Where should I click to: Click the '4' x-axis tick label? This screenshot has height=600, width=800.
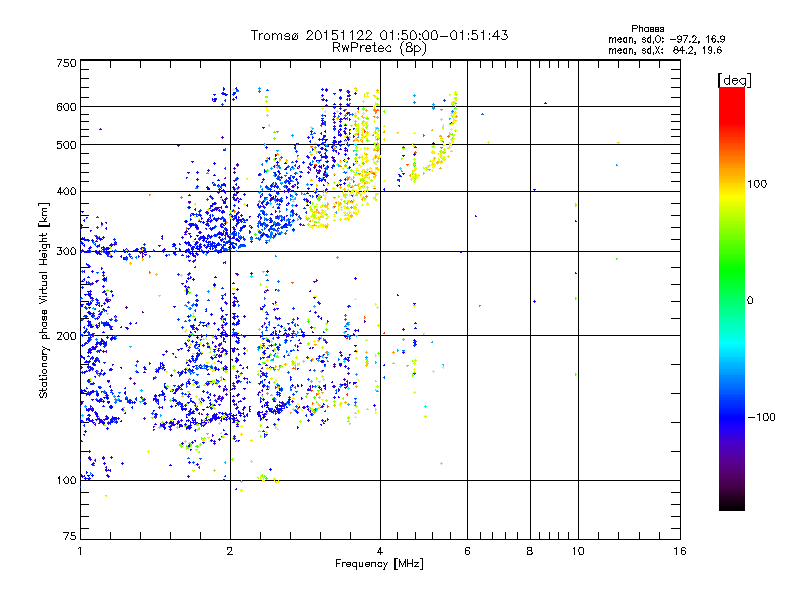pyautogui.click(x=380, y=551)
